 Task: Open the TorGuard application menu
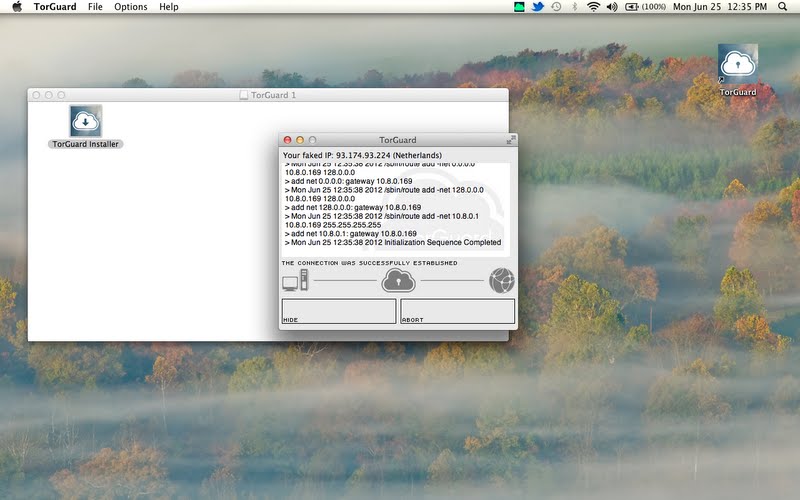[55, 7]
